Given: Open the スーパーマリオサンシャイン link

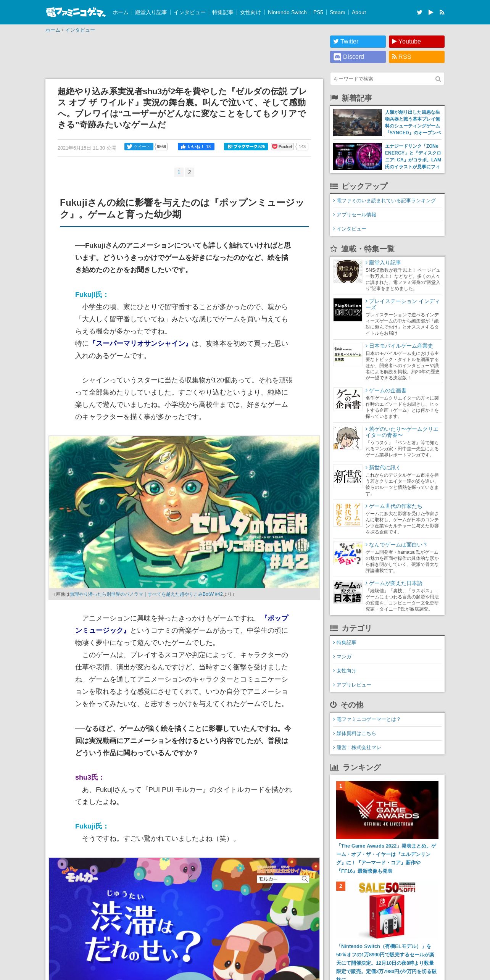Looking at the screenshot, I should coord(140,343).
